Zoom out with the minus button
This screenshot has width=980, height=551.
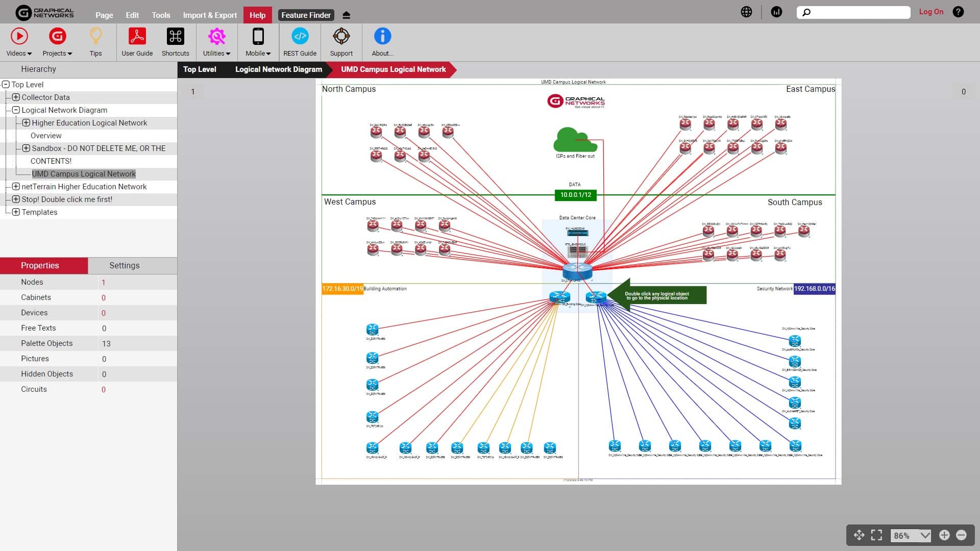click(x=961, y=535)
